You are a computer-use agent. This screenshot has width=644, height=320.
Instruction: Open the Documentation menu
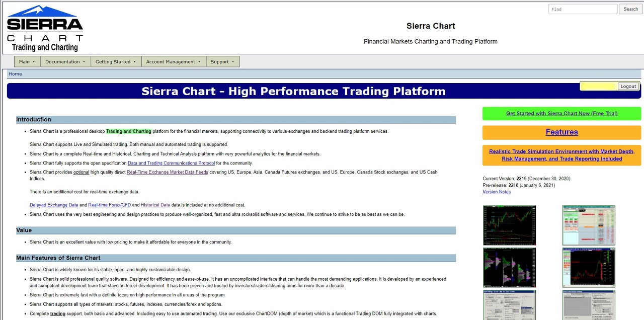[x=65, y=62]
